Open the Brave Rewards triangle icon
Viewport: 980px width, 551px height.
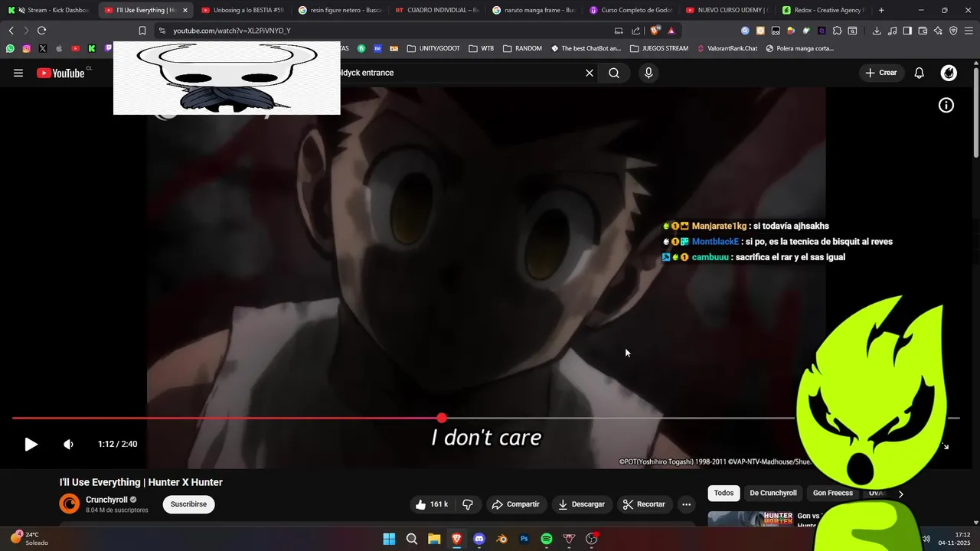click(671, 31)
